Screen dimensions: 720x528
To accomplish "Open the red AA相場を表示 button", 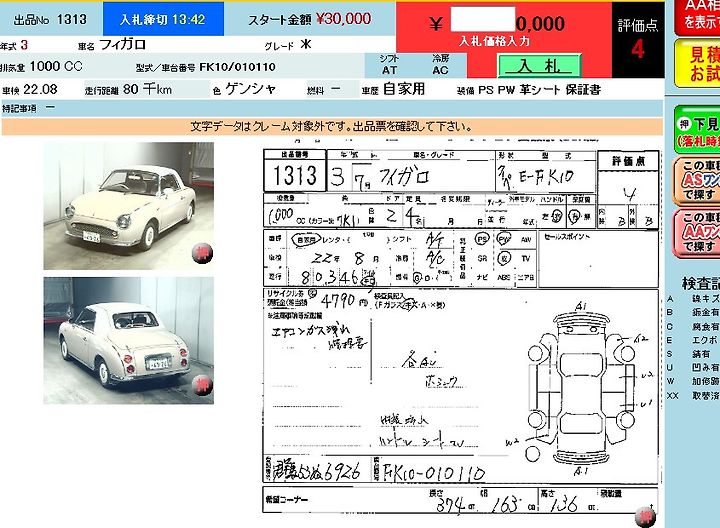I will click(x=698, y=17).
